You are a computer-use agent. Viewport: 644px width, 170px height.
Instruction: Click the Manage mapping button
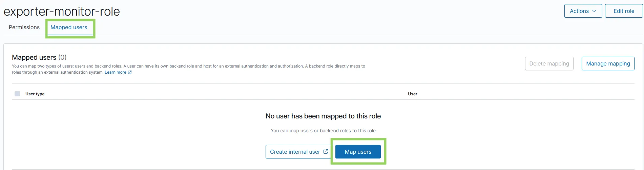coord(608,63)
